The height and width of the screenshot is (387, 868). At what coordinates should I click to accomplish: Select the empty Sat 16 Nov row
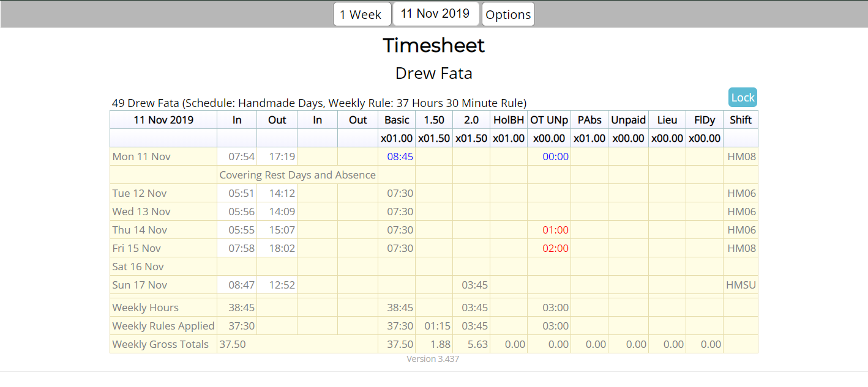(x=138, y=267)
